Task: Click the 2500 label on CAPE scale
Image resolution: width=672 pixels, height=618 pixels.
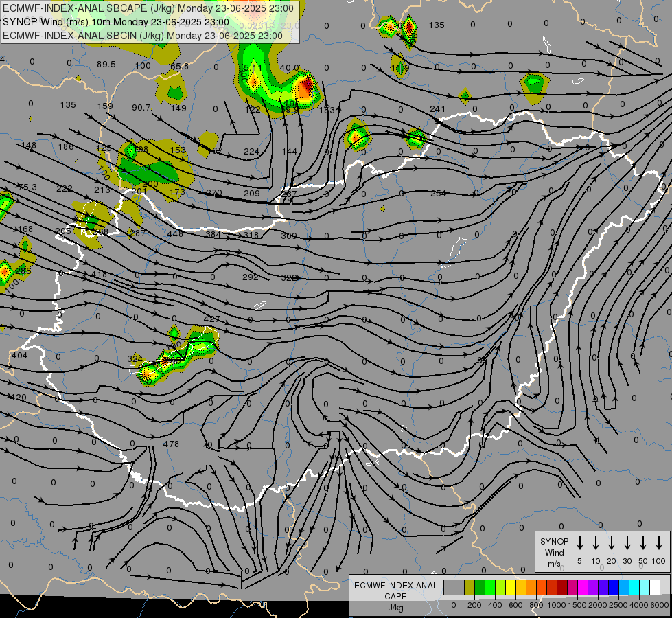Action: click(x=618, y=605)
